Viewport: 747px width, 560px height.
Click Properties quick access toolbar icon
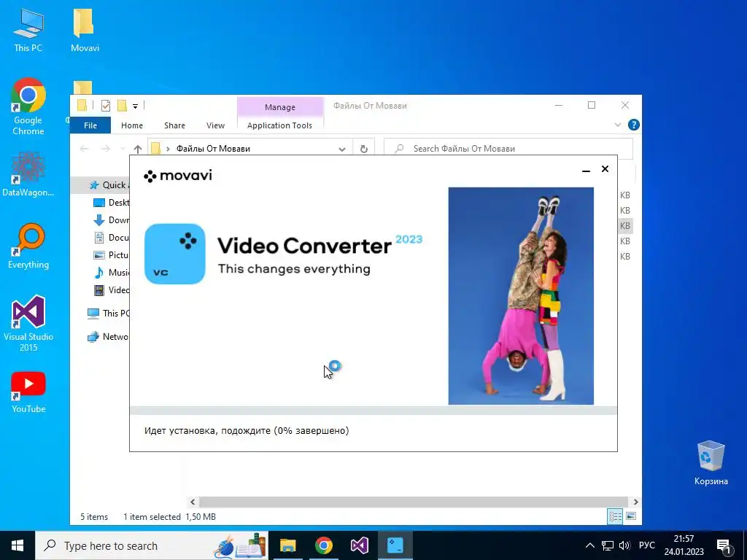pos(106,105)
